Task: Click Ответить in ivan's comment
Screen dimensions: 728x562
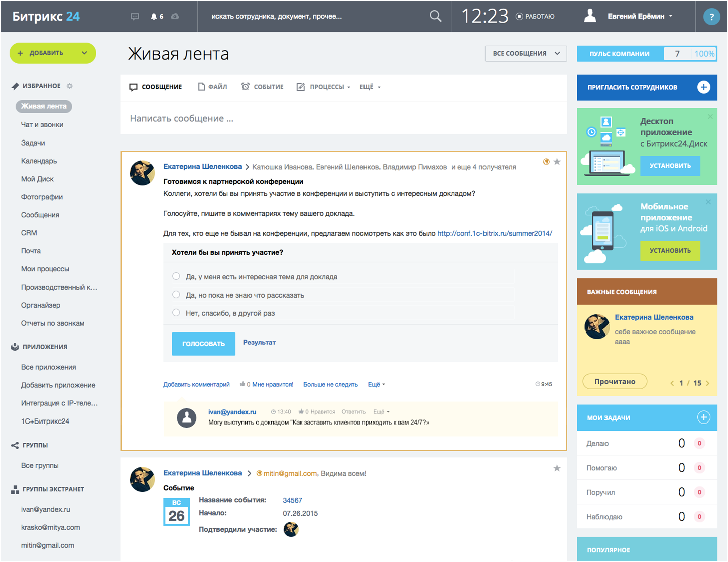Action: pos(353,412)
